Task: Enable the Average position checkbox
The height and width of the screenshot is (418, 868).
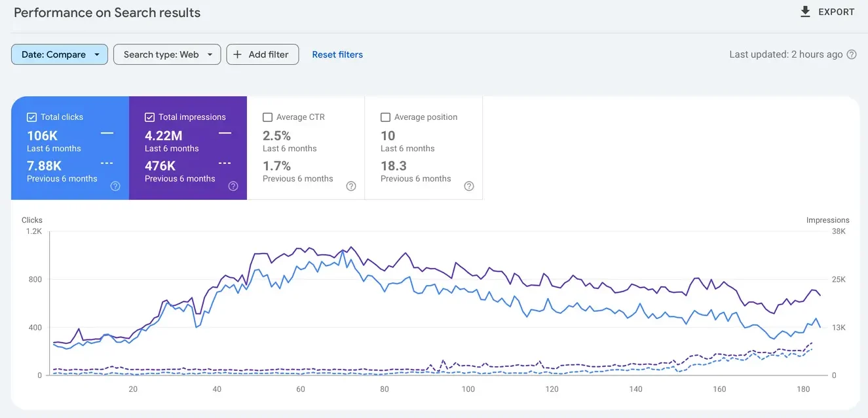Action: click(385, 117)
